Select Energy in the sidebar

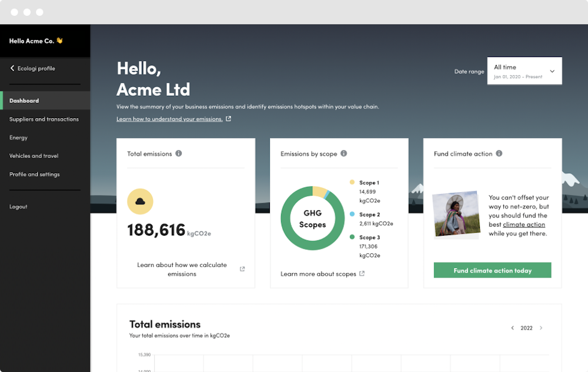coord(19,138)
